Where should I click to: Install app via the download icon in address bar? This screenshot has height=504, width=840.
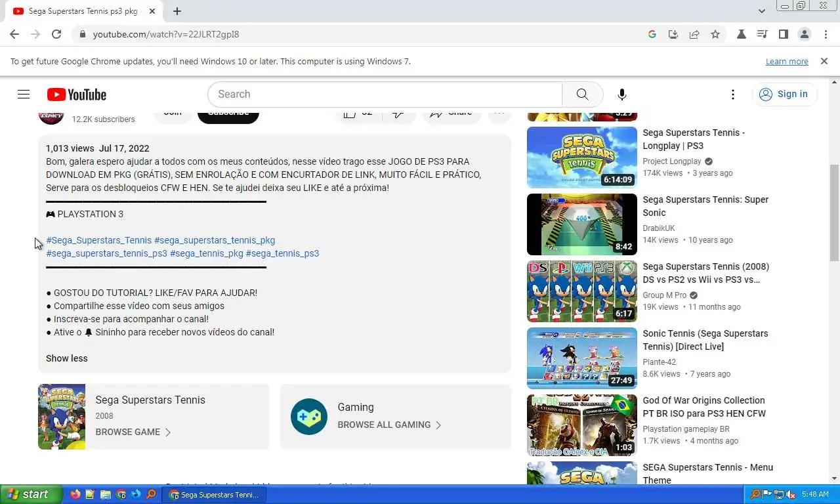coord(673,34)
